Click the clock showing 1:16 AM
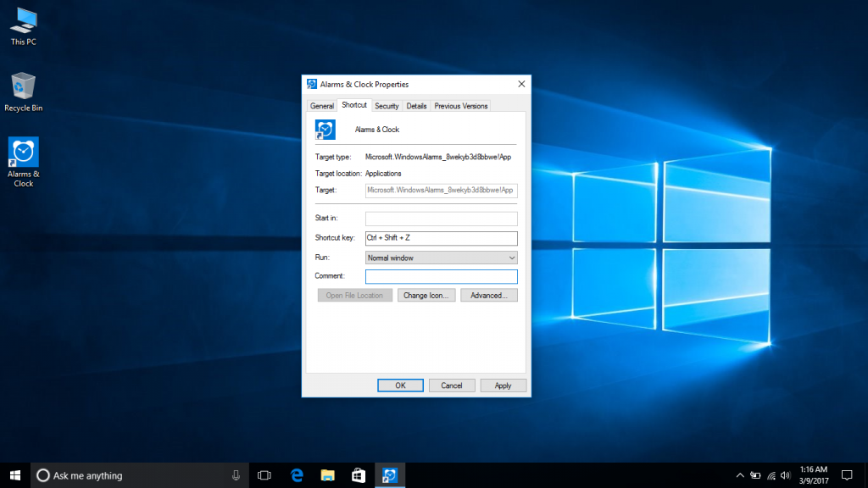 tap(813, 474)
